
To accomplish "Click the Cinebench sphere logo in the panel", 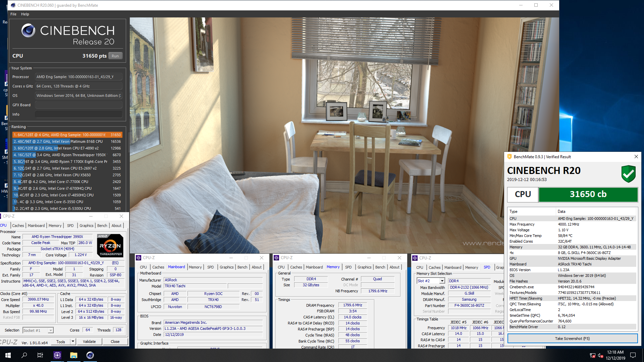I will 28,31.
